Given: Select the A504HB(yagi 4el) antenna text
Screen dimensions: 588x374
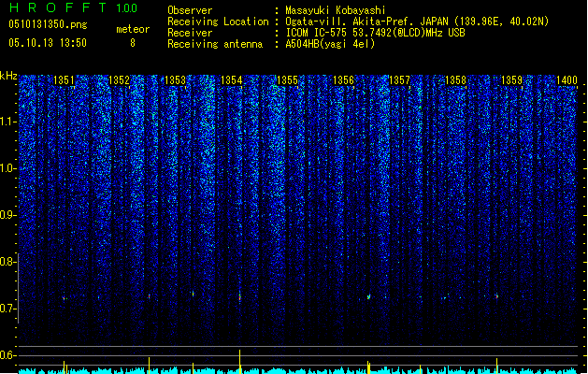Looking at the screenshot, I should (x=330, y=44).
